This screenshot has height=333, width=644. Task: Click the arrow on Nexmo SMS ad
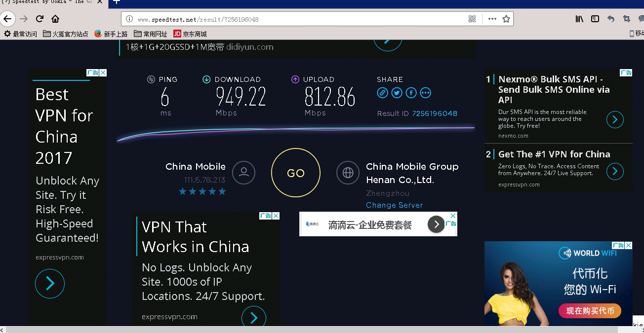(x=615, y=119)
